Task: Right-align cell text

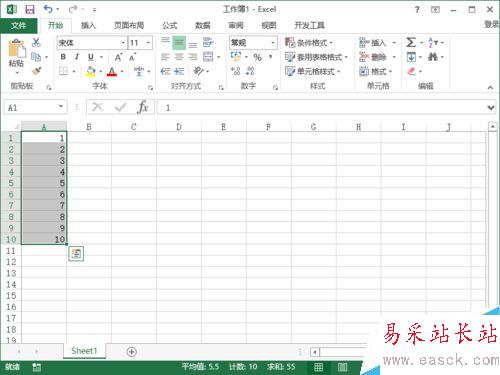Action: pos(193,57)
